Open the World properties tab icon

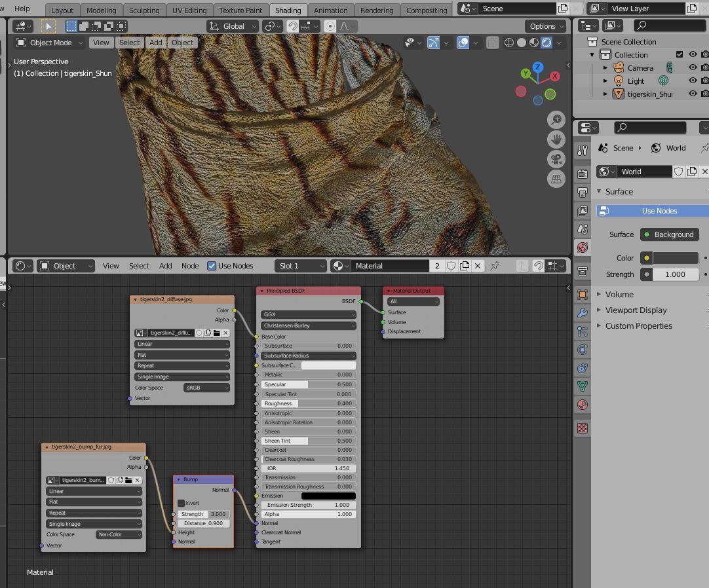point(583,248)
